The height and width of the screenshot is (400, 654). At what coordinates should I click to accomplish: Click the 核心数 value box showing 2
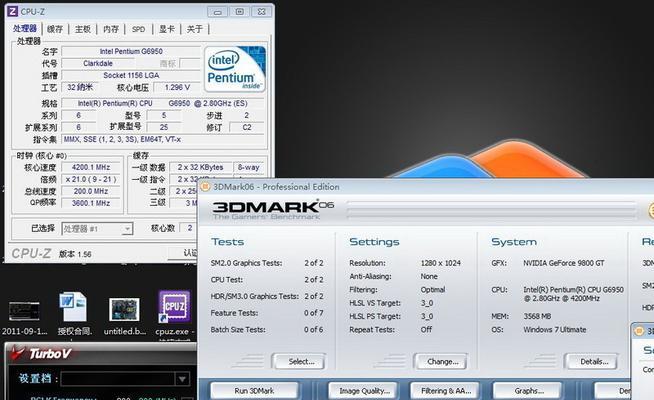click(x=189, y=228)
